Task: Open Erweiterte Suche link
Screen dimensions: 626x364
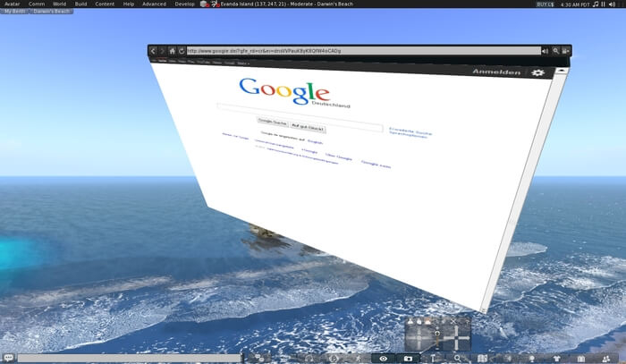Action: (x=410, y=131)
